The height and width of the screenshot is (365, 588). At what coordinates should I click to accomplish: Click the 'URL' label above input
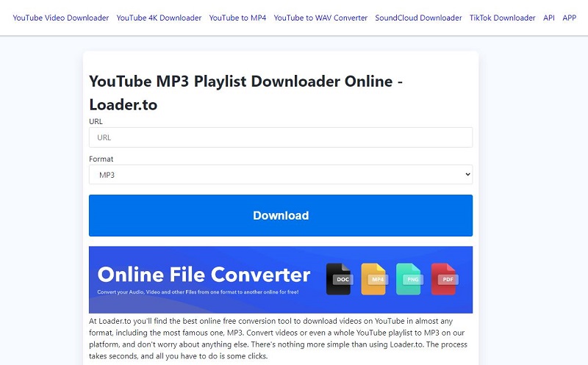click(96, 121)
